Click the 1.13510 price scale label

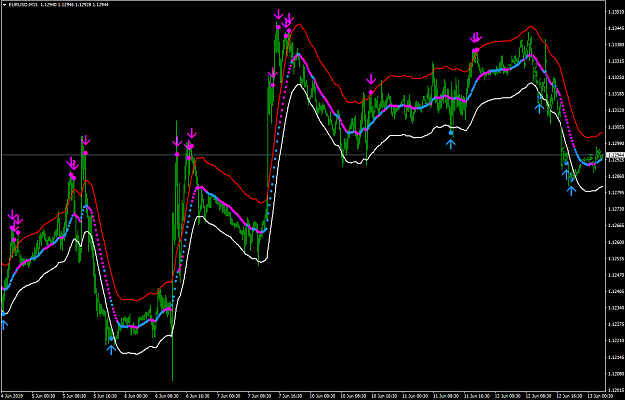tap(616, 12)
